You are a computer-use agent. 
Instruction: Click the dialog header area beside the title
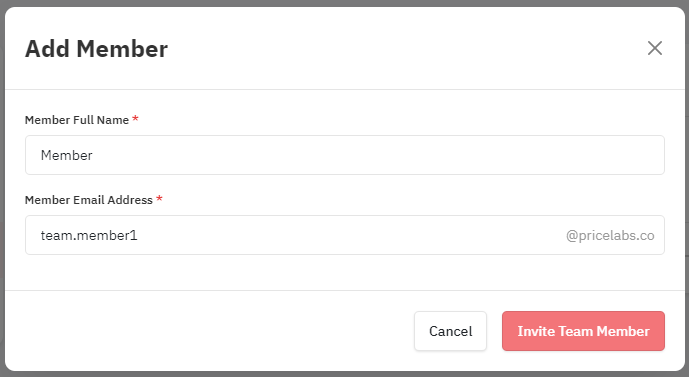click(404, 48)
